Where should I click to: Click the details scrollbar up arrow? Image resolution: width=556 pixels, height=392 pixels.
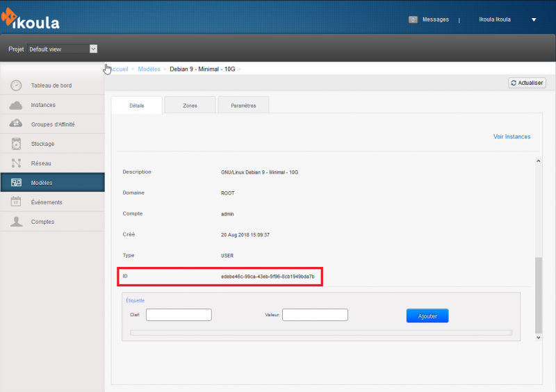[538, 161]
